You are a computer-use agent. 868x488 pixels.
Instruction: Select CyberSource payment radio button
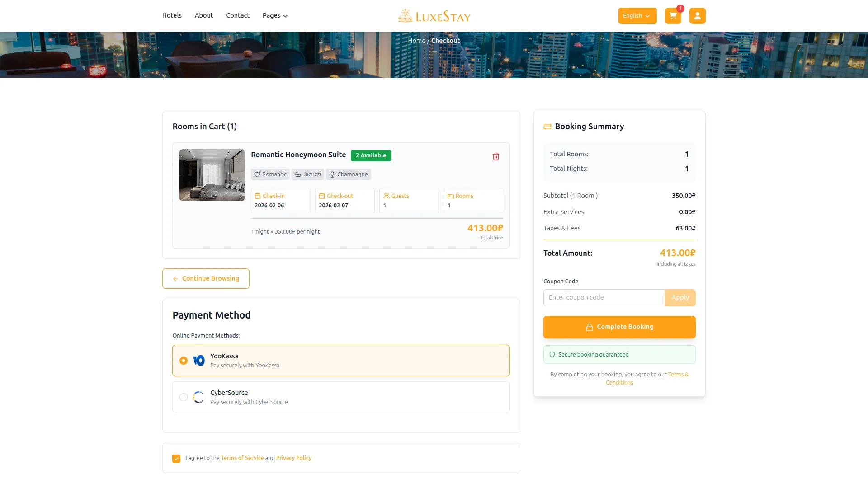click(184, 397)
